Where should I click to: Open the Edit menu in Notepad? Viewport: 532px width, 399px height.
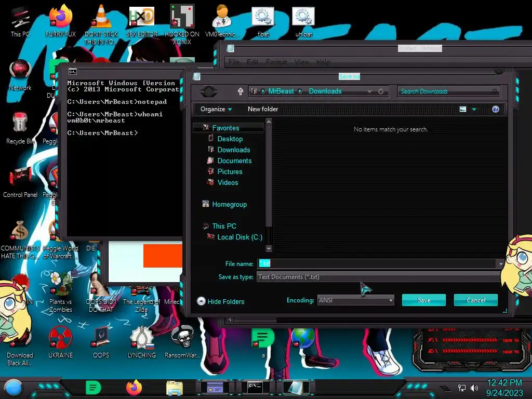tap(252, 62)
